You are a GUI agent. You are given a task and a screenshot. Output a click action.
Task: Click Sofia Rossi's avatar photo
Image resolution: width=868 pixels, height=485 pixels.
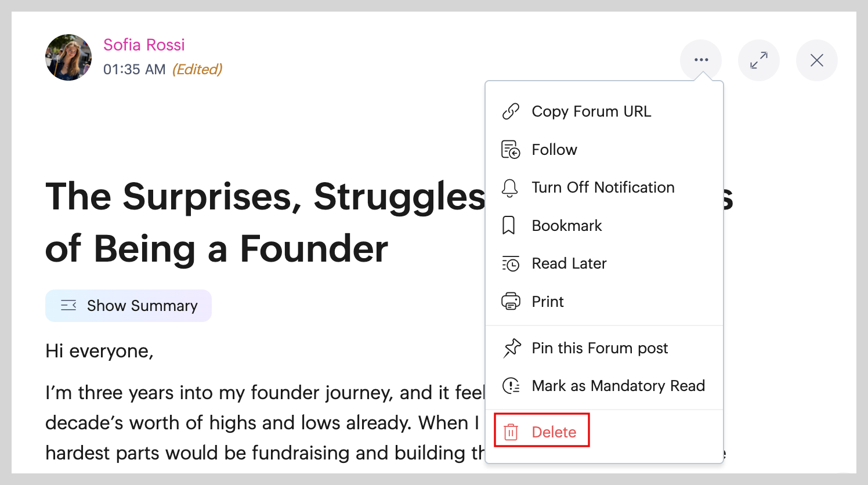click(68, 57)
